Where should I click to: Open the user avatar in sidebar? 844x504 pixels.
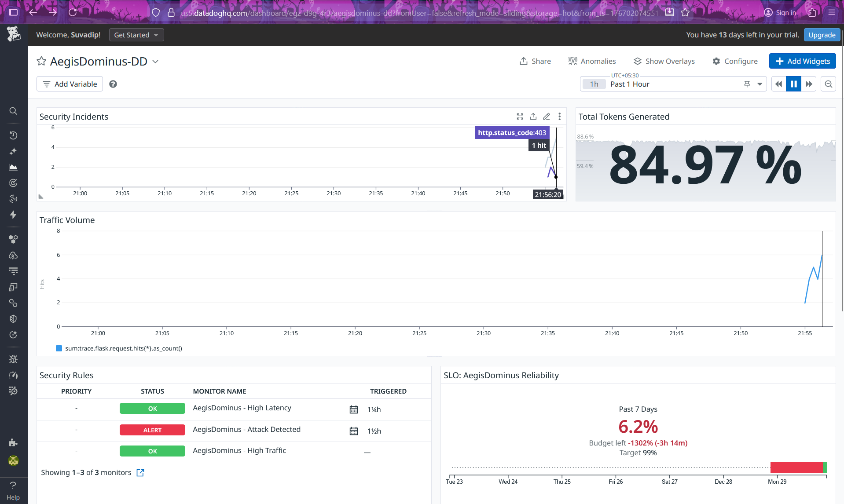pos(13,460)
